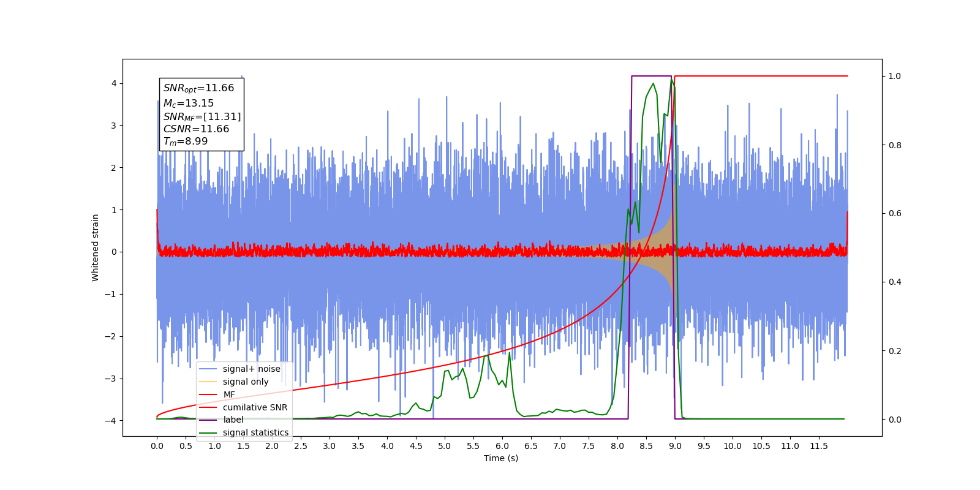Click the 2.5 tick on the time axis
Image resolution: width=980 pixels, height=490 pixels.
pos(301,446)
